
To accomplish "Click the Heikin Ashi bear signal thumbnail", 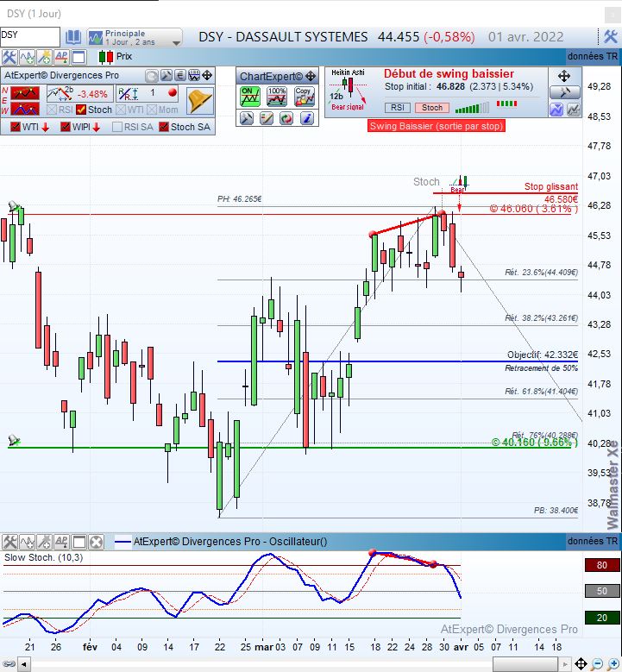I will click(348, 90).
